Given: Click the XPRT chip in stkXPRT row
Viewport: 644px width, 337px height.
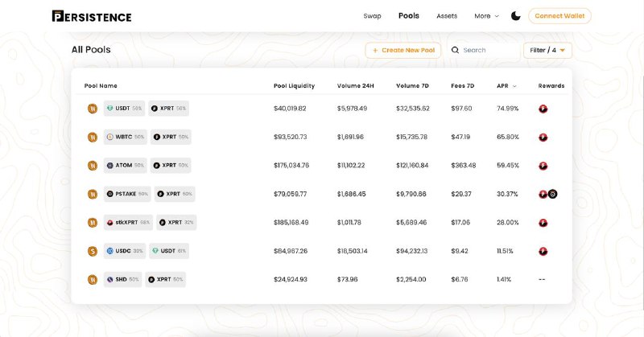Looking at the screenshot, I should click(176, 223).
